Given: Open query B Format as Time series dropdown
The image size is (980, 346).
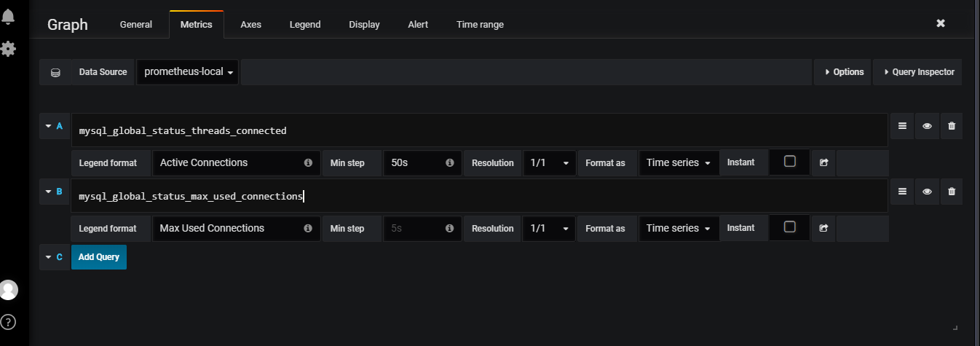Looking at the screenshot, I should 678,229.
